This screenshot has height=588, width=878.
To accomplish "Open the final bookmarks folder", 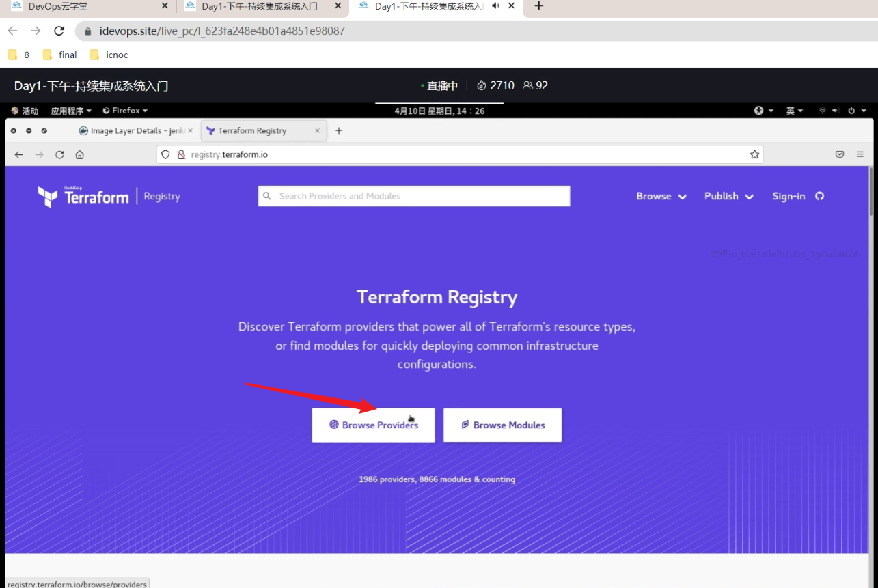I will click(60, 55).
